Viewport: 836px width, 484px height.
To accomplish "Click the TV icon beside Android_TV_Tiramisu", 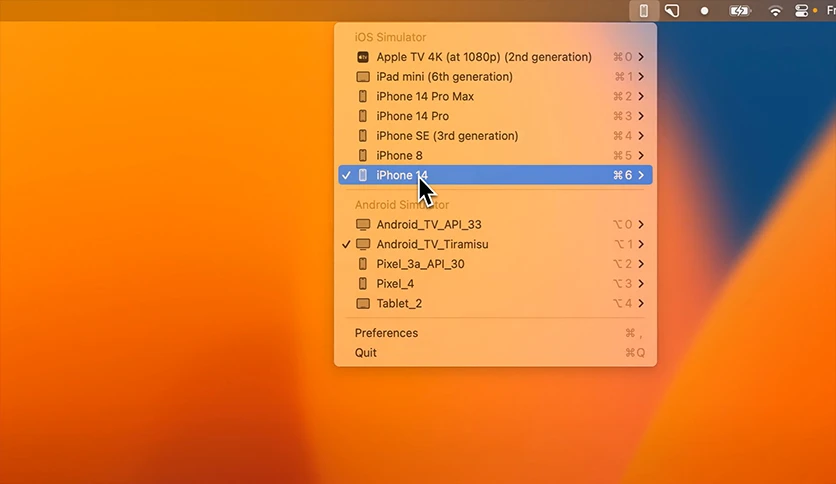I will pyautogui.click(x=363, y=244).
